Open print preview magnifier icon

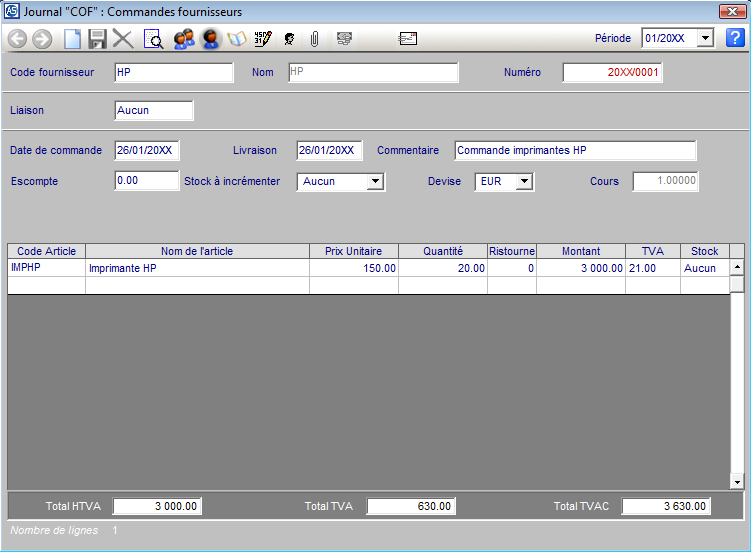154,39
